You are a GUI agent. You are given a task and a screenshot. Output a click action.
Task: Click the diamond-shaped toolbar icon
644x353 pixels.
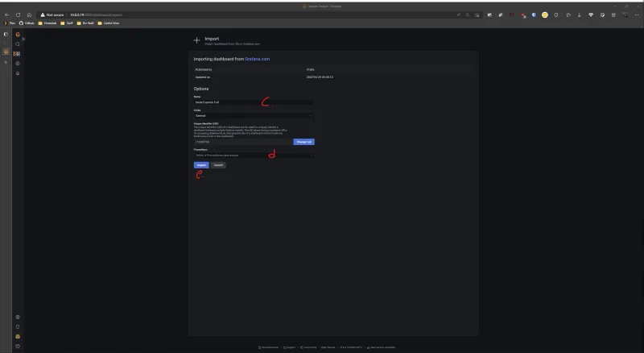591,15
